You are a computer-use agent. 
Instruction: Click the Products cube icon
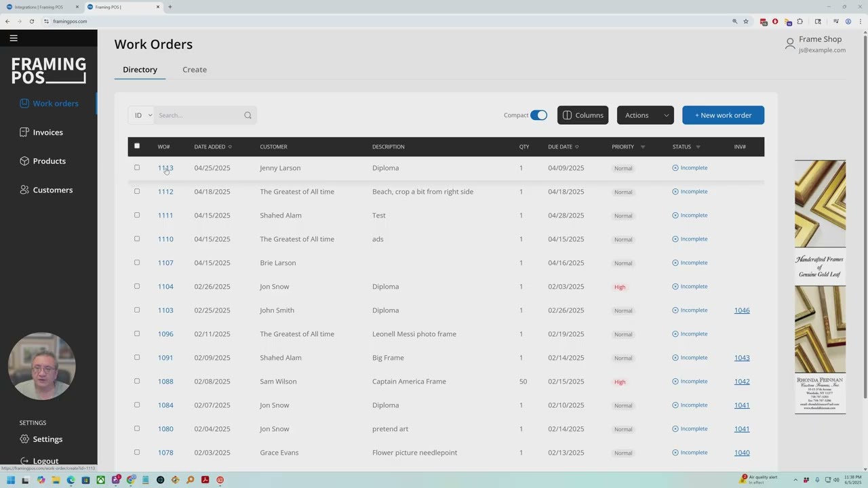[x=24, y=161]
